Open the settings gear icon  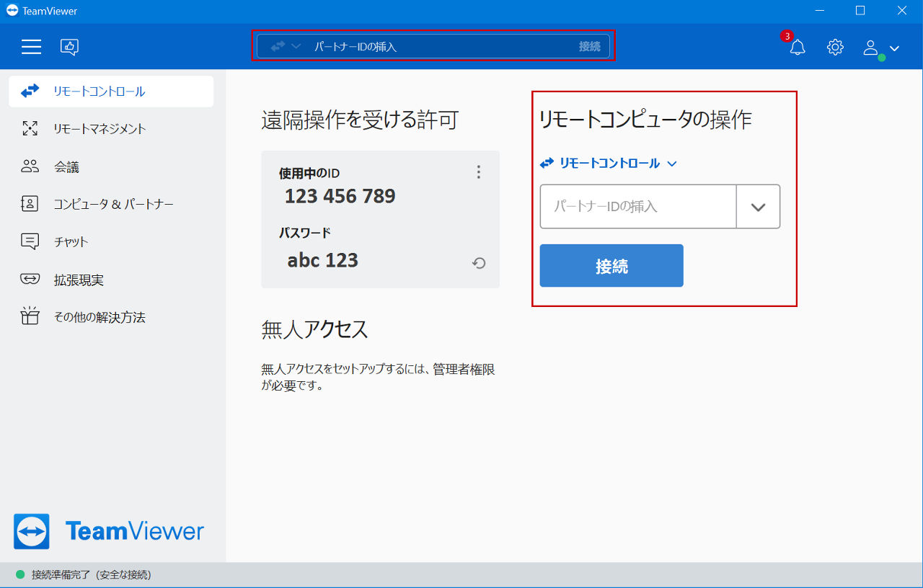click(x=835, y=48)
